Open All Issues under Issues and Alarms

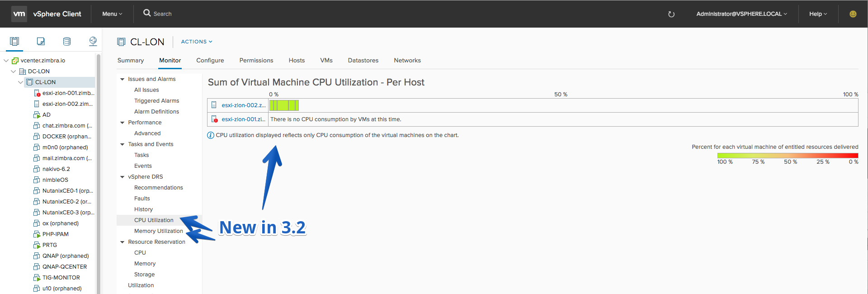click(146, 90)
